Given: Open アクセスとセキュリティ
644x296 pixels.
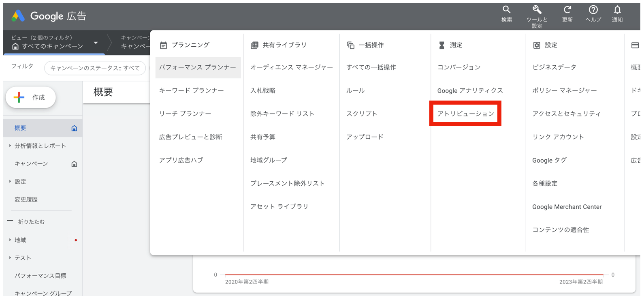Looking at the screenshot, I should (x=566, y=114).
